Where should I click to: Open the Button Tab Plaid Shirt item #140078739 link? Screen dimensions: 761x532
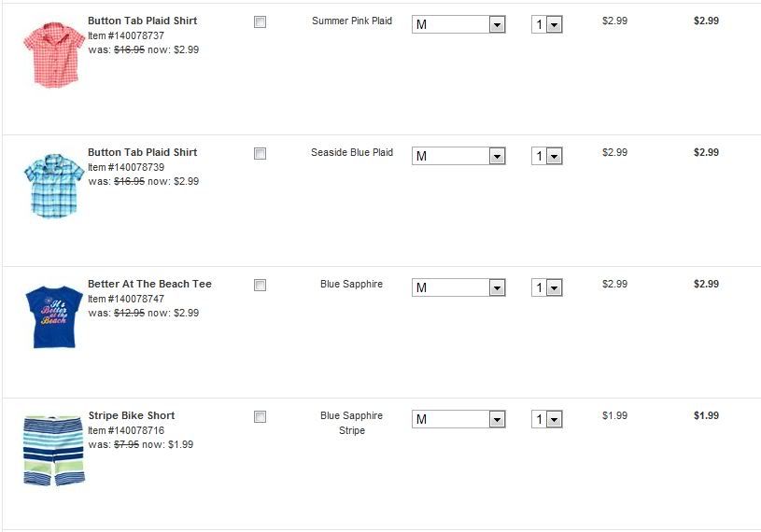pyautogui.click(x=142, y=152)
